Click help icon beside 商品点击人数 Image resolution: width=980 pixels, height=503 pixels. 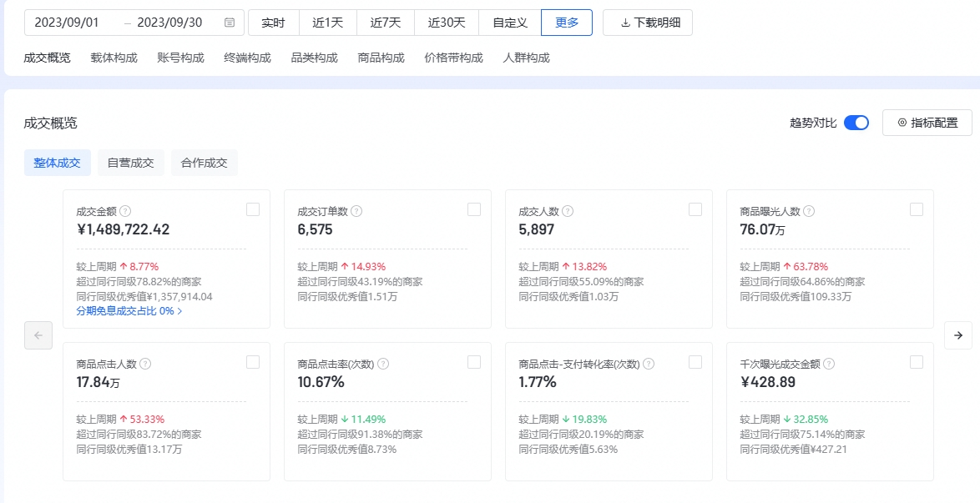145,365
